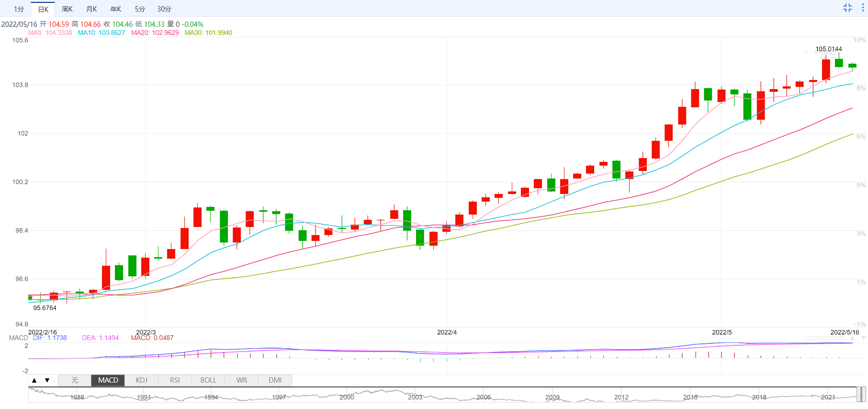This screenshot has width=868, height=409.
Task: Choose the DMI indicator
Action: (x=275, y=380)
